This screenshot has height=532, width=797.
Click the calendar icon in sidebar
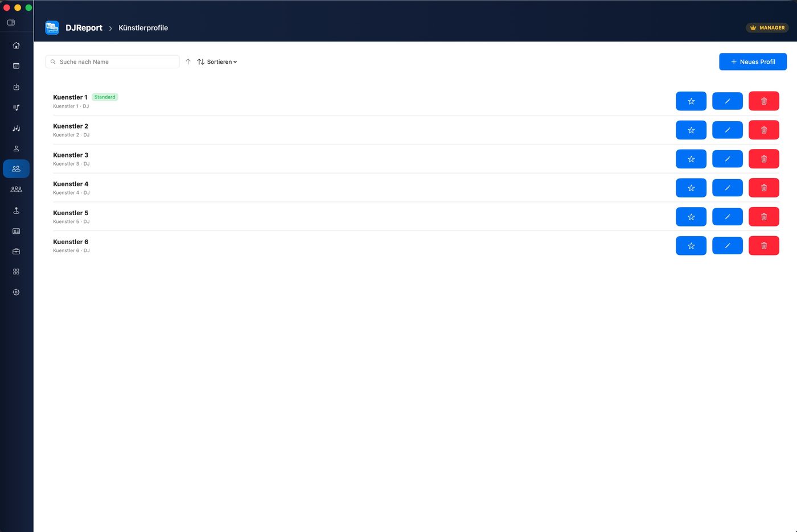pos(16,66)
